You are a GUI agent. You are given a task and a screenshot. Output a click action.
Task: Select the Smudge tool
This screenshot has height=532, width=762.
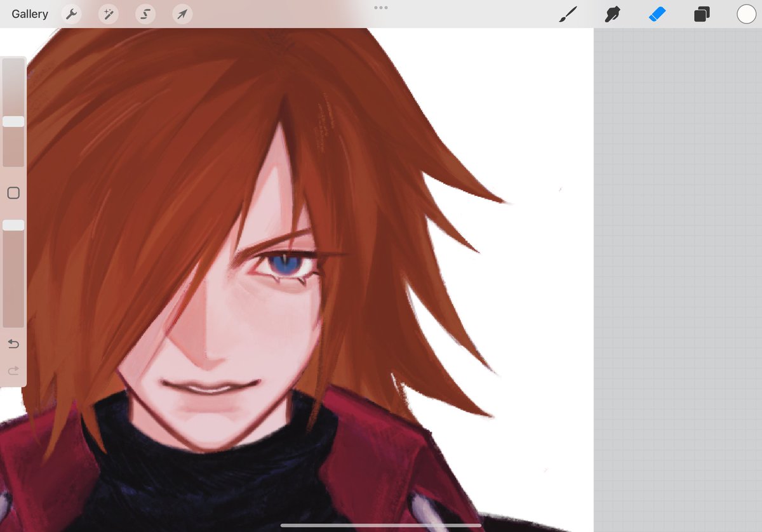click(x=612, y=14)
